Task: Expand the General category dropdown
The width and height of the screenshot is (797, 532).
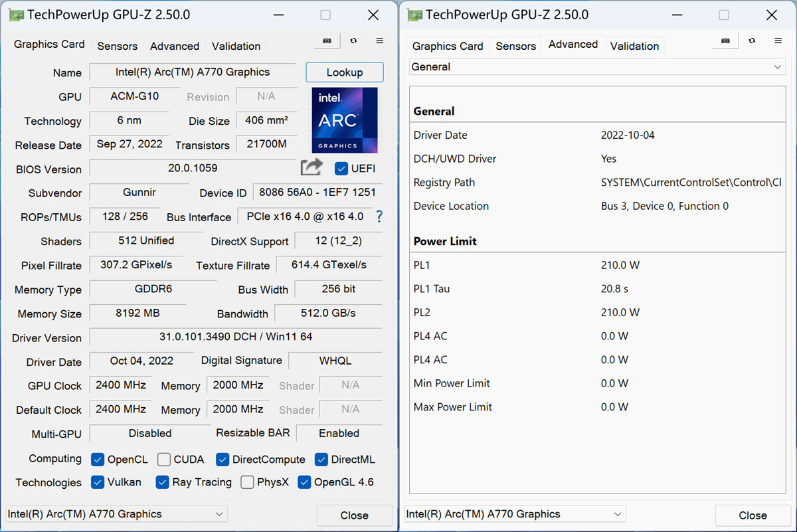Action: (x=598, y=67)
